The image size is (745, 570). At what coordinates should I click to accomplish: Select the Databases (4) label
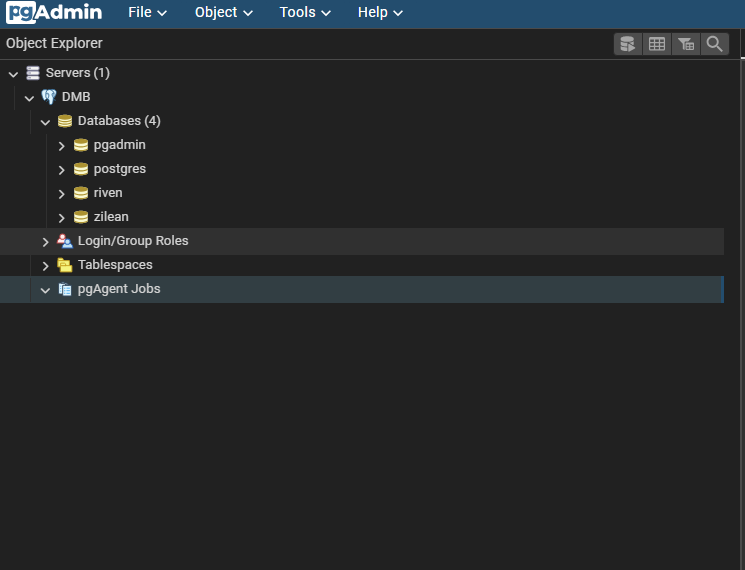[x=119, y=121]
